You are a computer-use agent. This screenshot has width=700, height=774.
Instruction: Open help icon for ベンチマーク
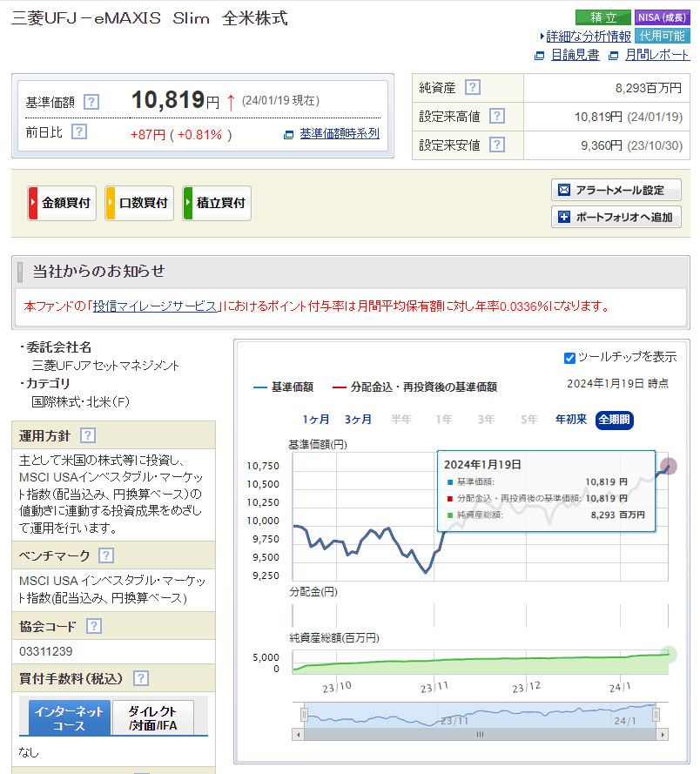pos(106,555)
